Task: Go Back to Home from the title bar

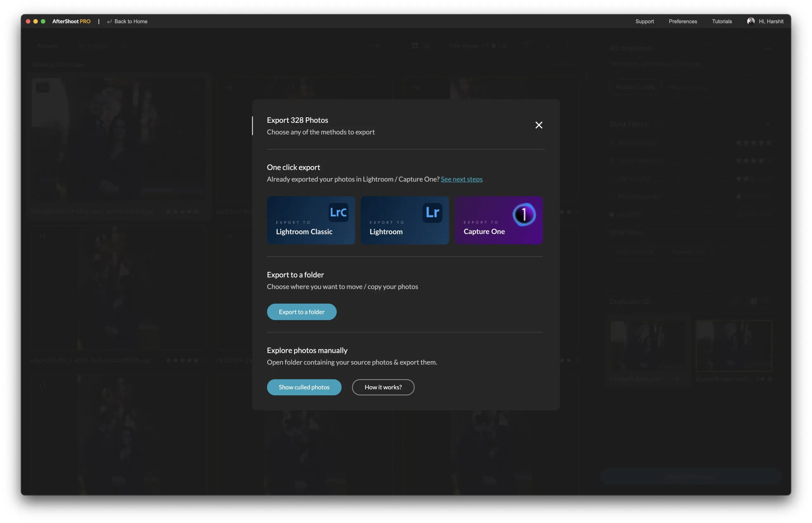Action: click(127, 22)
